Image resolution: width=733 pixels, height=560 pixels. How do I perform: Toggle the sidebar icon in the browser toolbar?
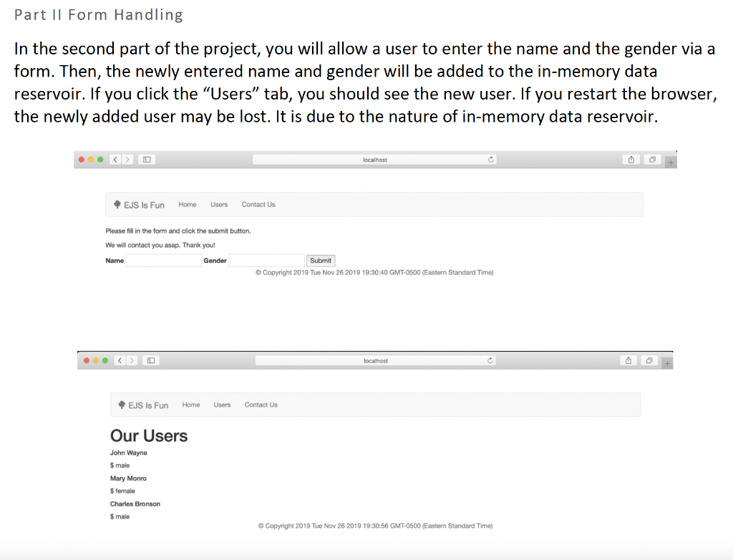pos(146,159)
